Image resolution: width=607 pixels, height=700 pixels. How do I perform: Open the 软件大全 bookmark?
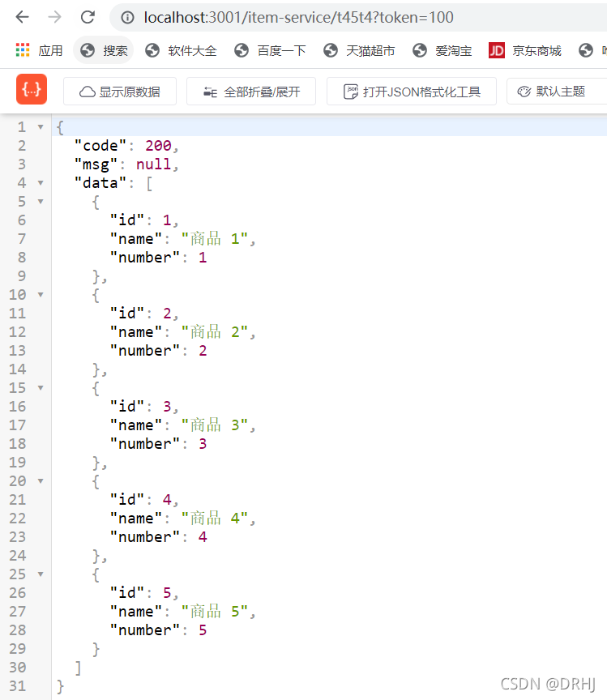tap(181, 50)
